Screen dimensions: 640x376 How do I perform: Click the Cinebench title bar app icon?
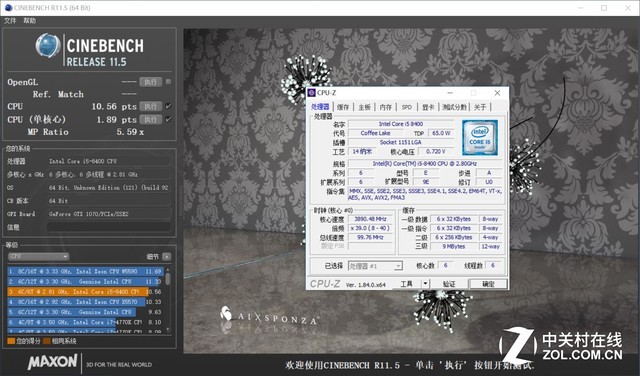click(x=8, y=8)
